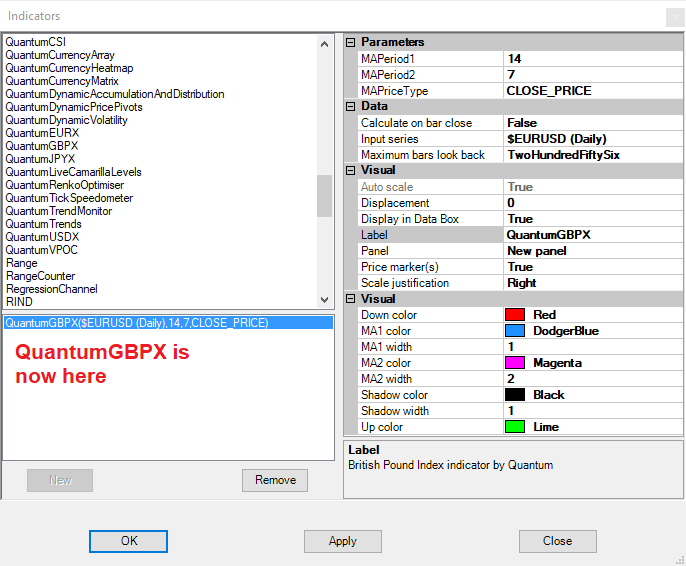The image size is (686, 566).
Task: Change Maximum bars look back TwoHundredFiftySix
Action: tap(593, 155)
